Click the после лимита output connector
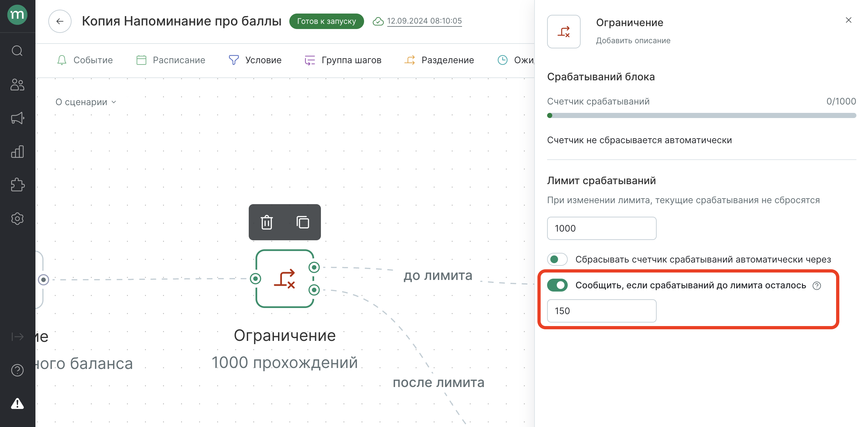The image size is (868, 427). click(x=314, y=290)
